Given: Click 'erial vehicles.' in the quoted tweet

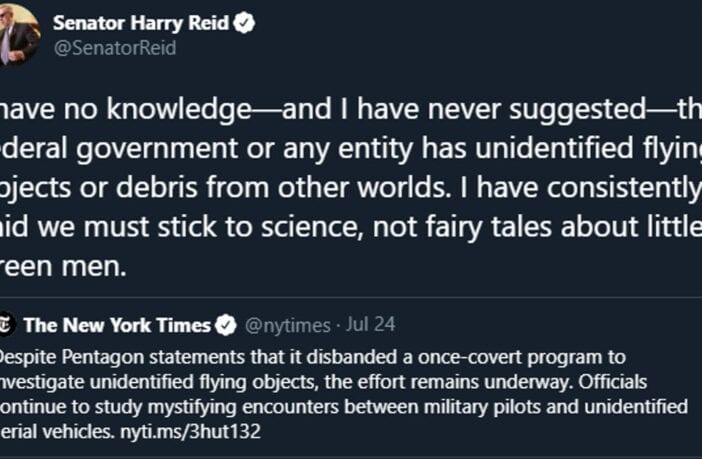Looking at the screenshot, I should click(x=57, y=432).
